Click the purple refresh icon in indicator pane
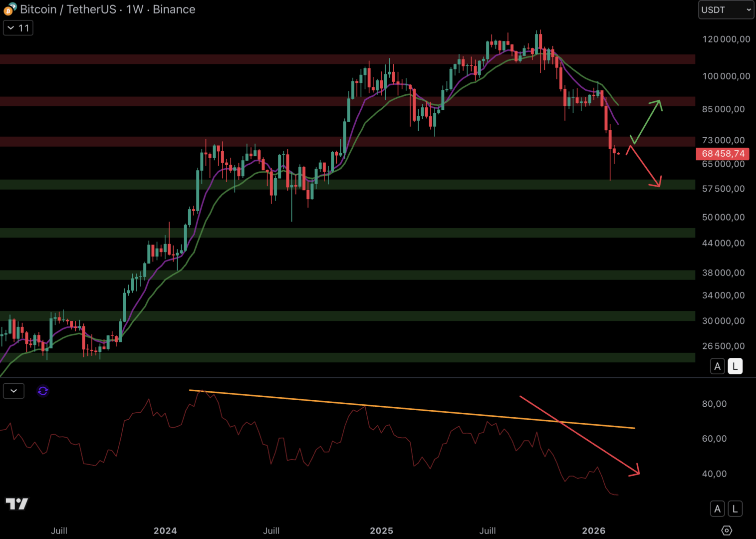 coord(43,391)
